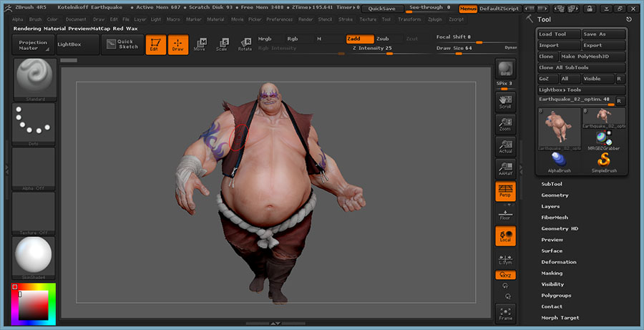Activate the Rotate transform mode
This screenshot has width=644, height=330.
pyautogui.click(x=245, y=44)
